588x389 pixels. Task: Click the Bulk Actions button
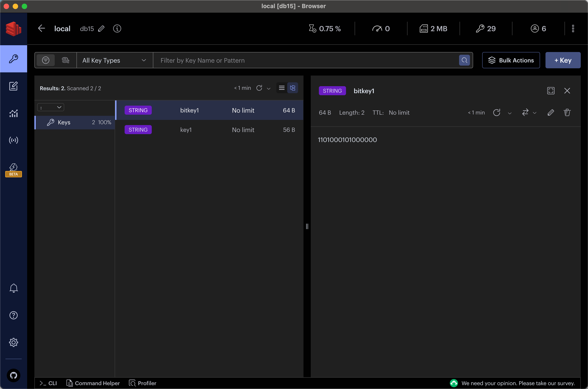(x=511, y=60)
